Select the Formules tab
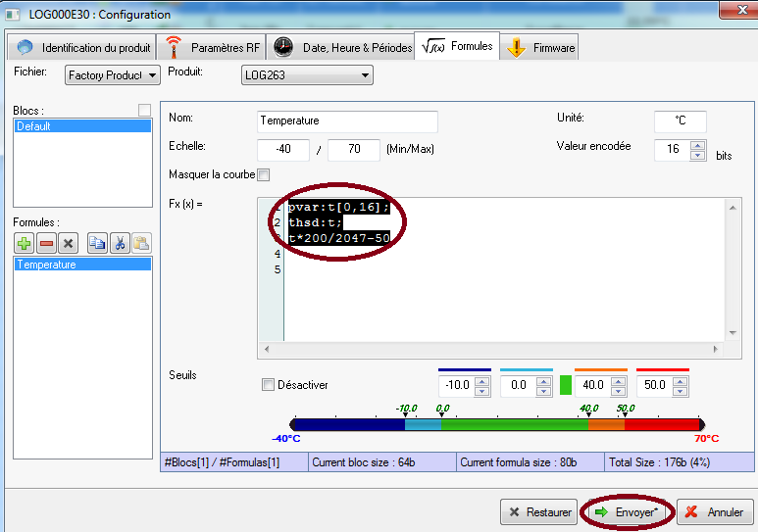The image size is (758, 532). [x=457, y=46]
